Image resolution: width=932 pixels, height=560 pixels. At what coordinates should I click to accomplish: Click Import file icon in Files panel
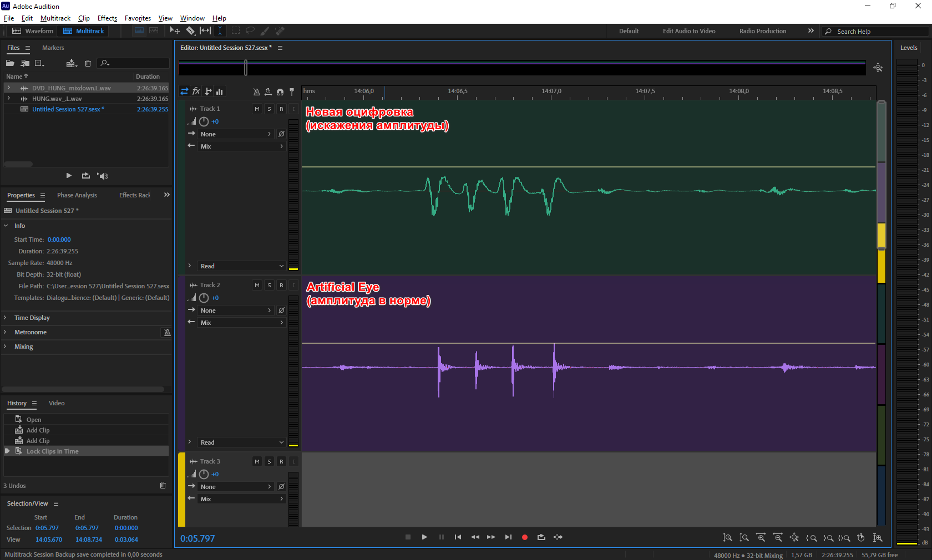(25, 63)
